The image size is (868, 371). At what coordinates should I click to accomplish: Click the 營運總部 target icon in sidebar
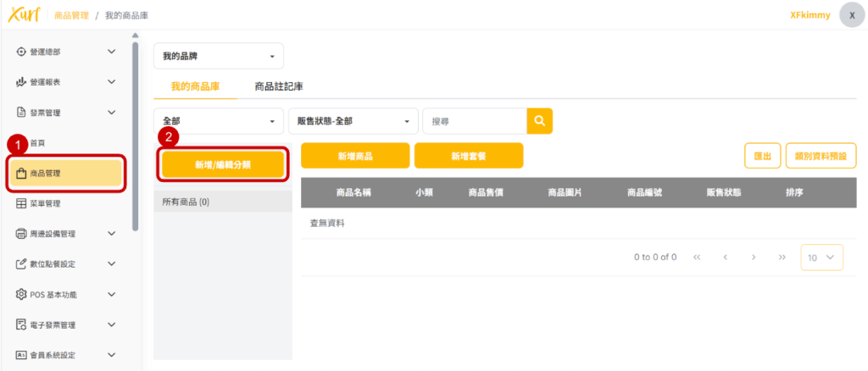tap(22, 52)
